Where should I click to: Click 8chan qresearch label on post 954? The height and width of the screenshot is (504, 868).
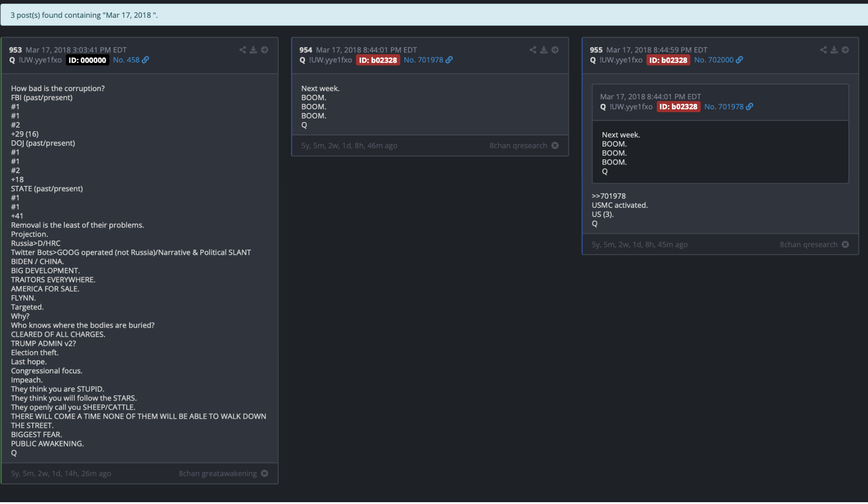[518, 145]
